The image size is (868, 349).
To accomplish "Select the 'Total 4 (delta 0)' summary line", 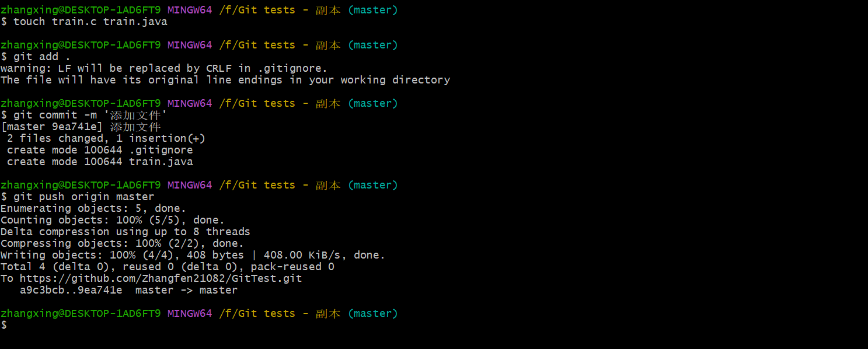I will tap(168, 267).
